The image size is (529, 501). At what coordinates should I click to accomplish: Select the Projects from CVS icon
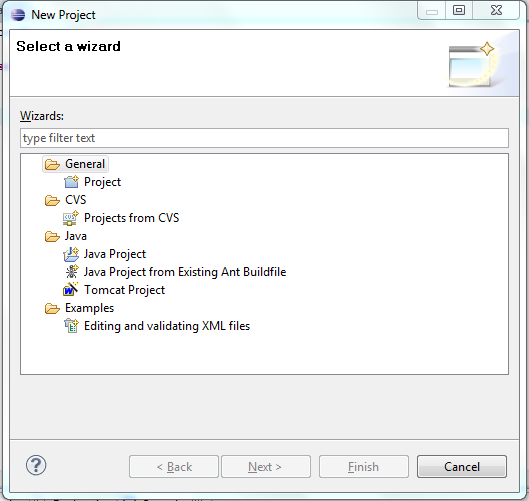coord(71,218)
